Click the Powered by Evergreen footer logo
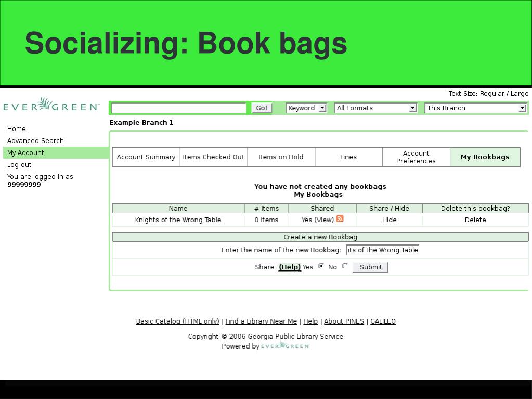 coord(285,346)
